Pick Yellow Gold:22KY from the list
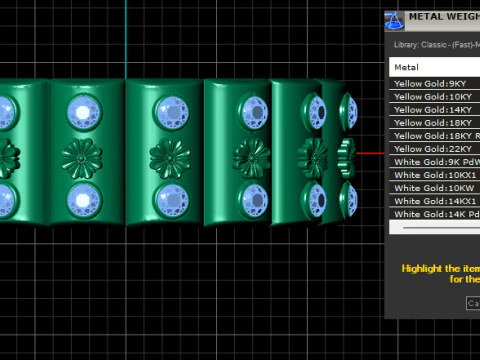This screenshot has height=360, width=480. 434,149
